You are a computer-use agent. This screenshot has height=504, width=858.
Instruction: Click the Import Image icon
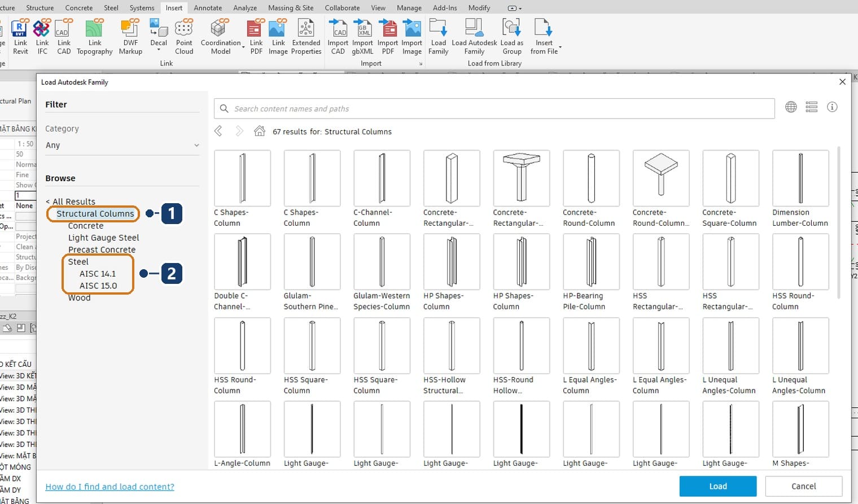click(x=412, y=37)
